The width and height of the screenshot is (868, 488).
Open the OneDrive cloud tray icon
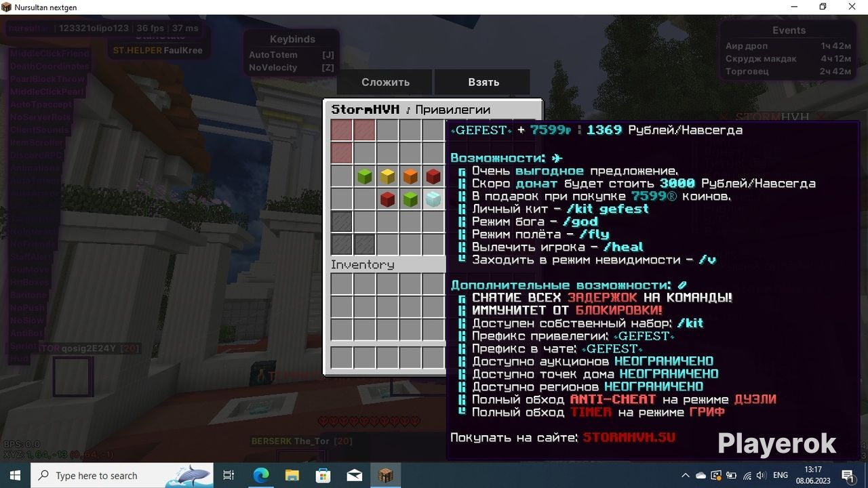(701, 476)
